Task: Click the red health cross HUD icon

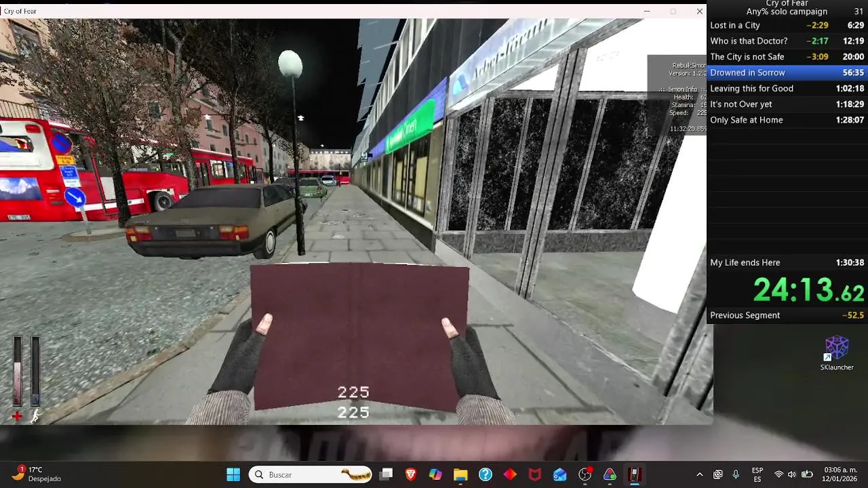Action: click(x=17, y=416)
